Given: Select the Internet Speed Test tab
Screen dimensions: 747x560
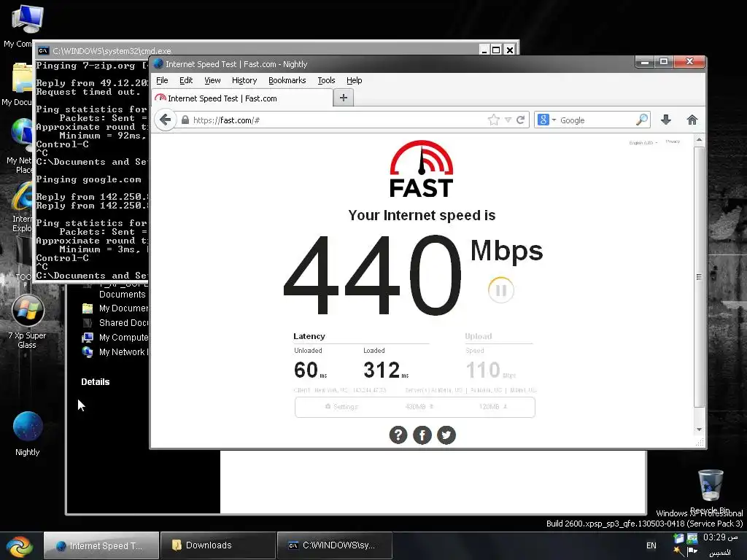Looking at the screenshot, I should pyautogui.click(x=242, y=98).
